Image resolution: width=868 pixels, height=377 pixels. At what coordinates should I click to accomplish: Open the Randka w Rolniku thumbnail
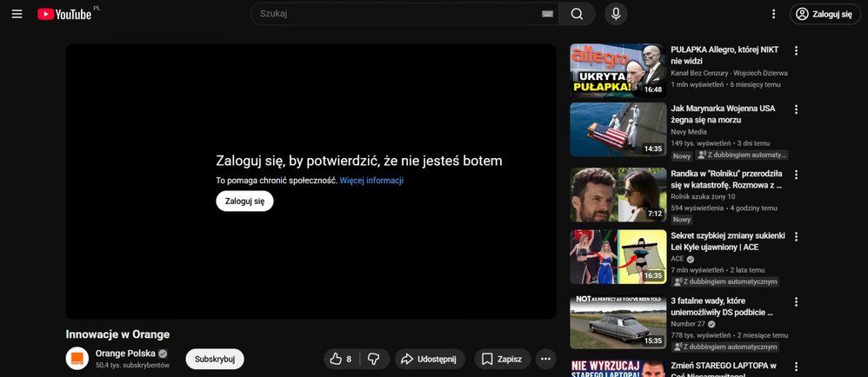click(x=618, y=195)
